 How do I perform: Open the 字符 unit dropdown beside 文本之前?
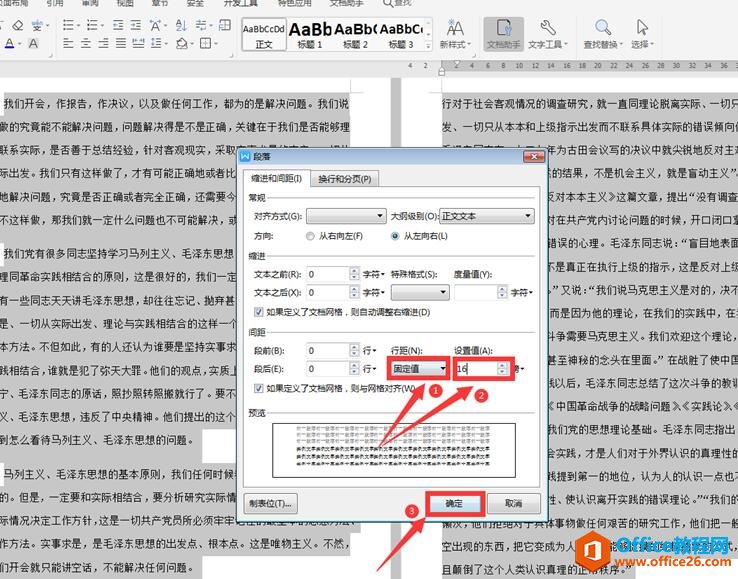(374, 274)
